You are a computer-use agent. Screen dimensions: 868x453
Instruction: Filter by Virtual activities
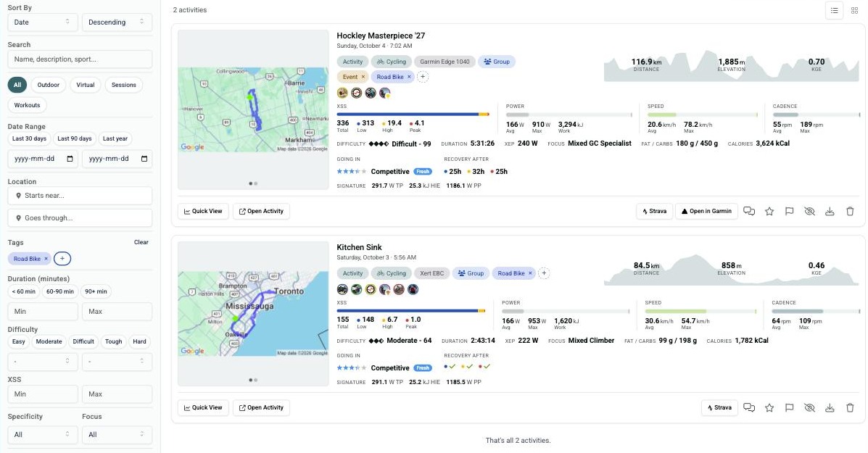[86, 86]
